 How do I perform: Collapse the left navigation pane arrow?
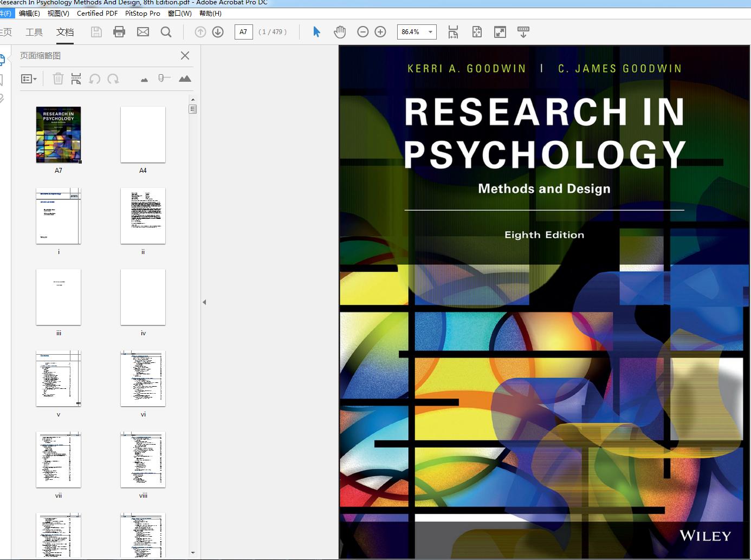coord(204,302)
